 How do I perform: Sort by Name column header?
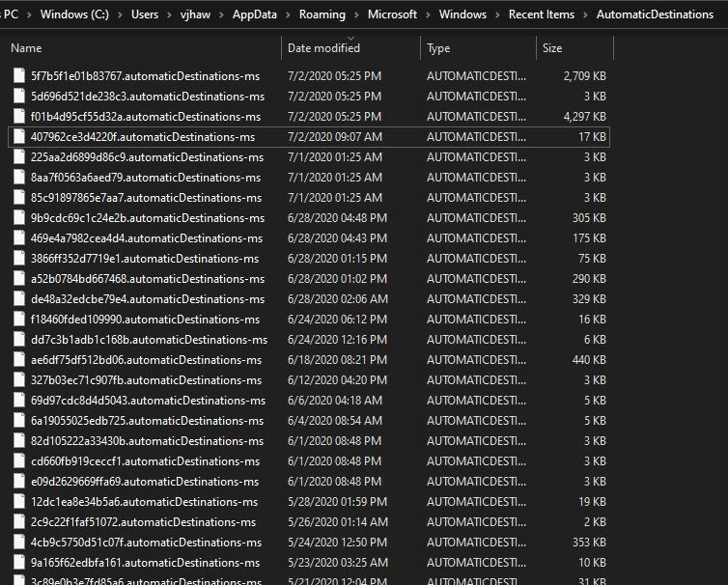pos(26,48)
